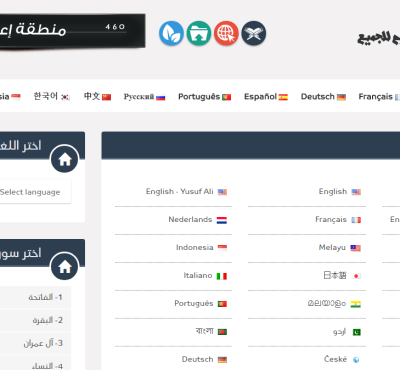Click the Bangladesh flag beside বাংলা

click(222, 332)
